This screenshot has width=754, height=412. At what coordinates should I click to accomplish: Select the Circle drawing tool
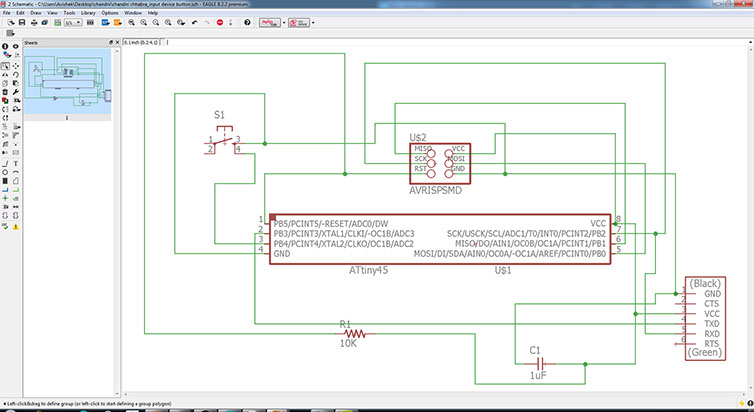[x=5, y=172]
